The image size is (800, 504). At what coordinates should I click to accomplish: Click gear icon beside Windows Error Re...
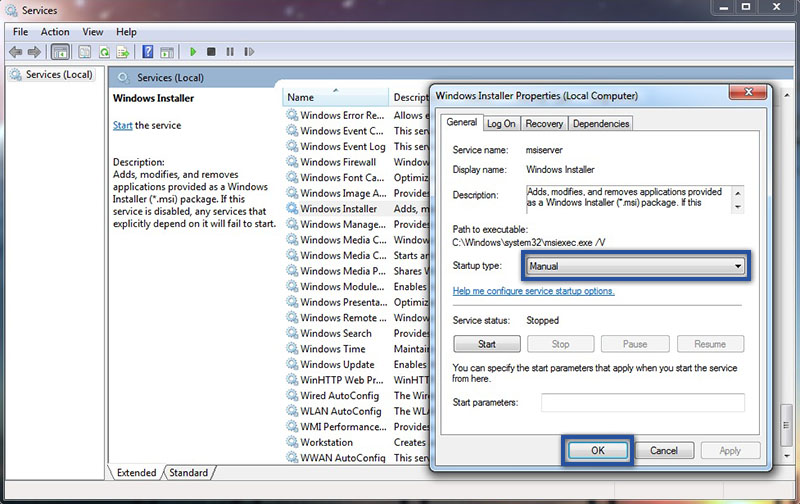[292, 115]
